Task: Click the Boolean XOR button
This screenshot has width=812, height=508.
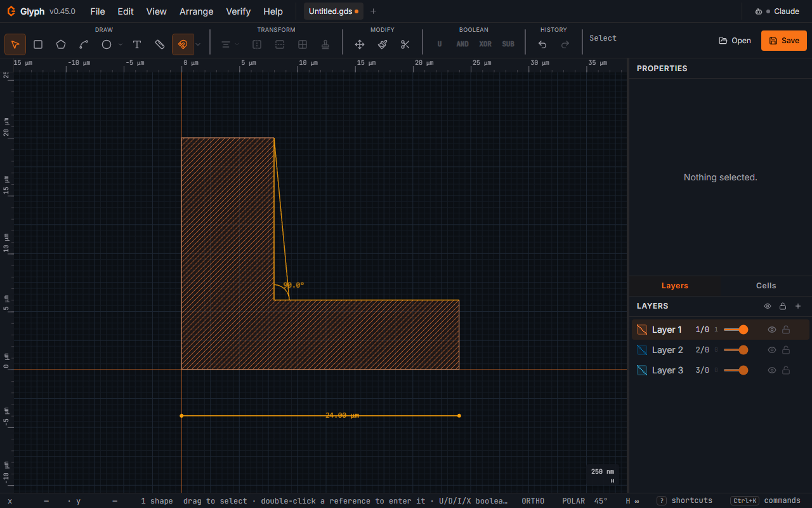Action: (485, 44)
